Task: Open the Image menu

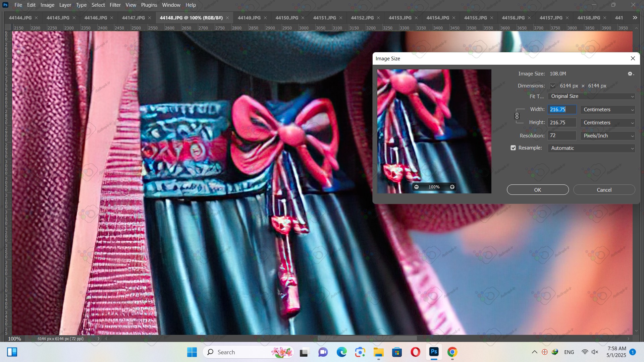Action: (47, 5)
